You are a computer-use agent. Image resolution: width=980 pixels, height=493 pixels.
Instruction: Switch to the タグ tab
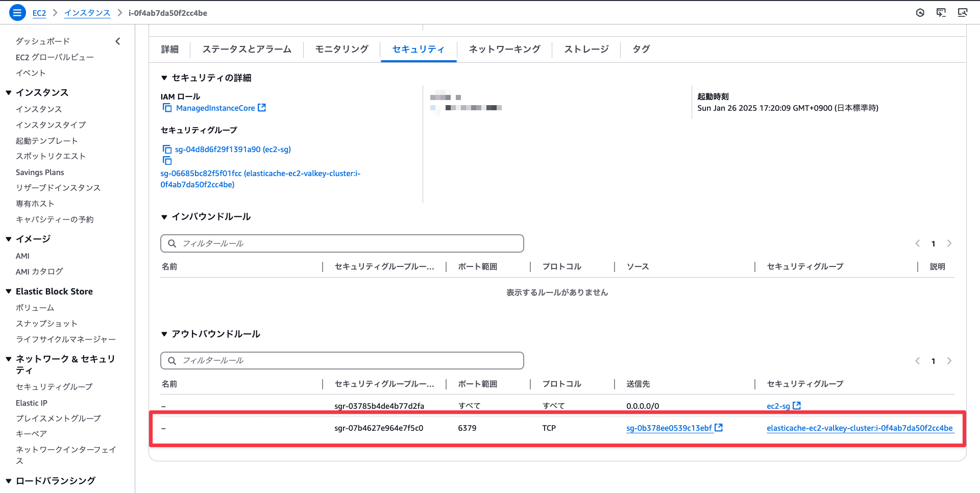[641, 49]
